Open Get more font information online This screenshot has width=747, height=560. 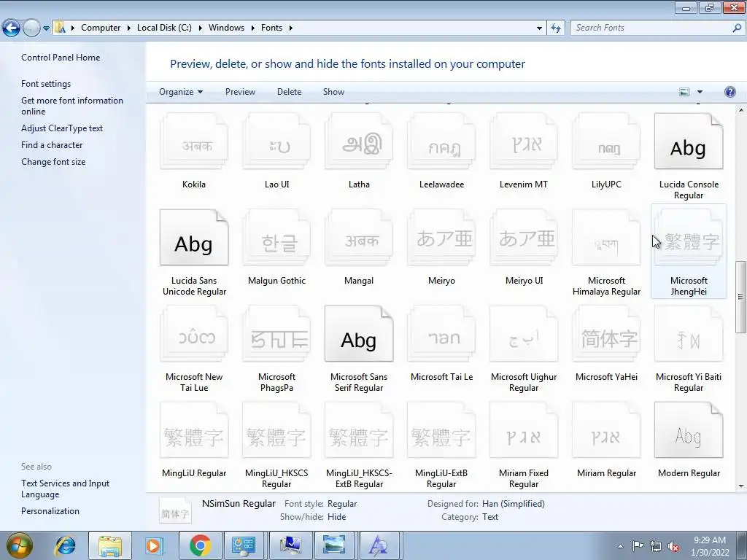(x=72, y=106)
